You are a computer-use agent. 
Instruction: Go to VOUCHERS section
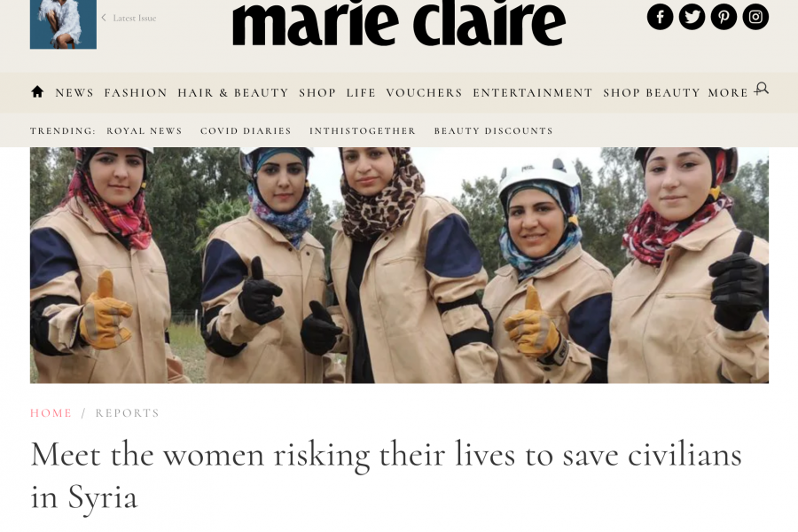[424, 92]
